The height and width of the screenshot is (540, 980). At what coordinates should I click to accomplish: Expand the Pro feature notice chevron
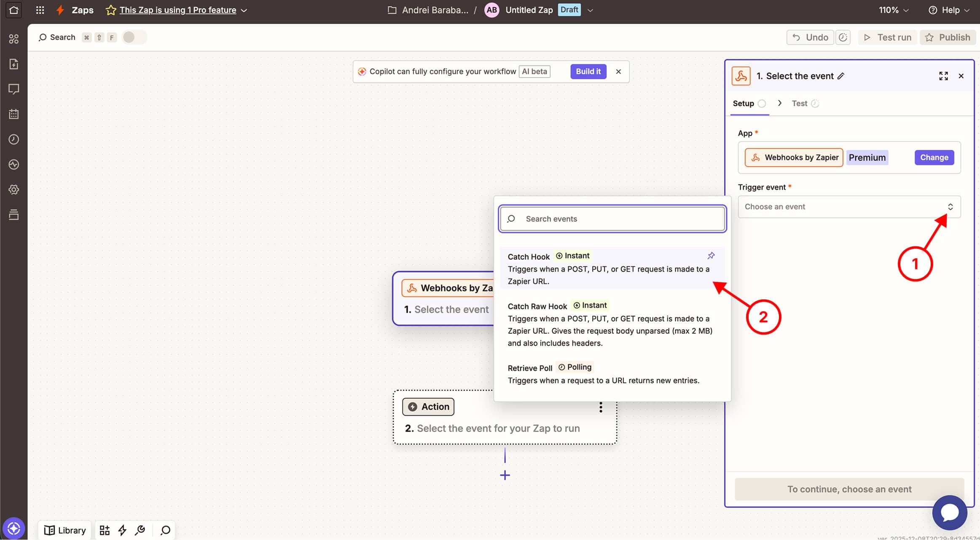tap(244, 10)
